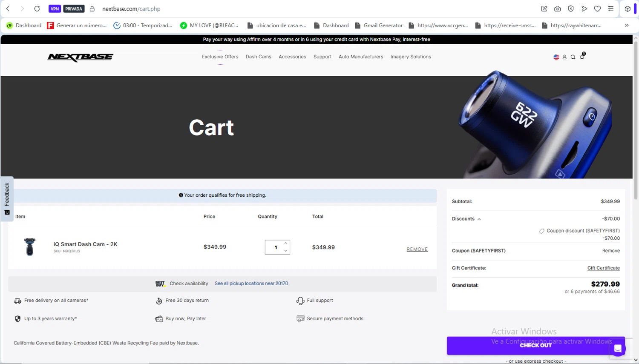Open the Auto Manufacturers menu
639x364 pixels.
(x=361, y=57)
